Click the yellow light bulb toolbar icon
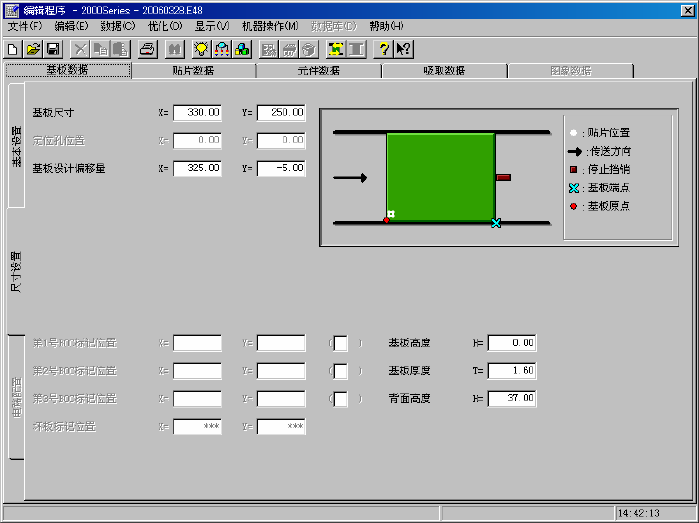 coord(201,49)
